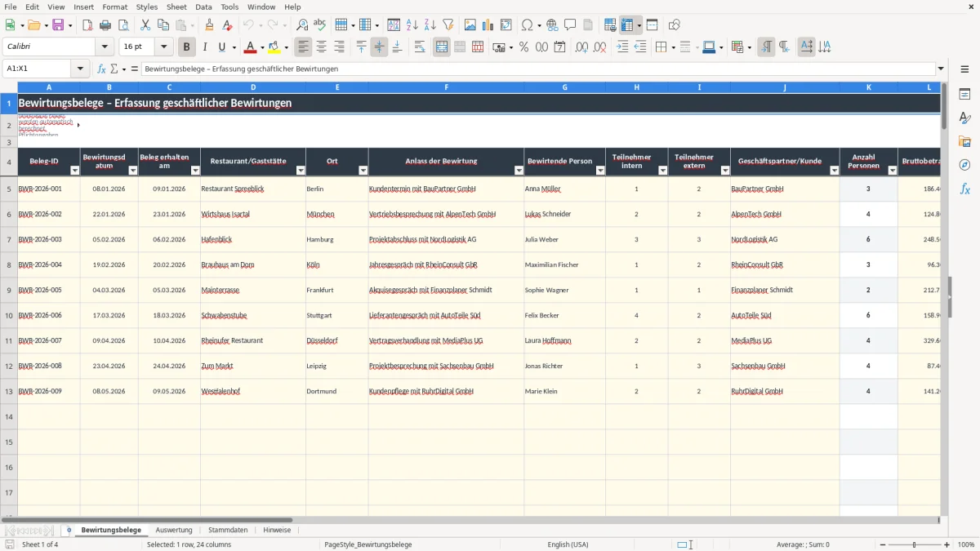The image size is (980, 551).
Task: Click English (USA) language in status bar
Action: (568, 544)
